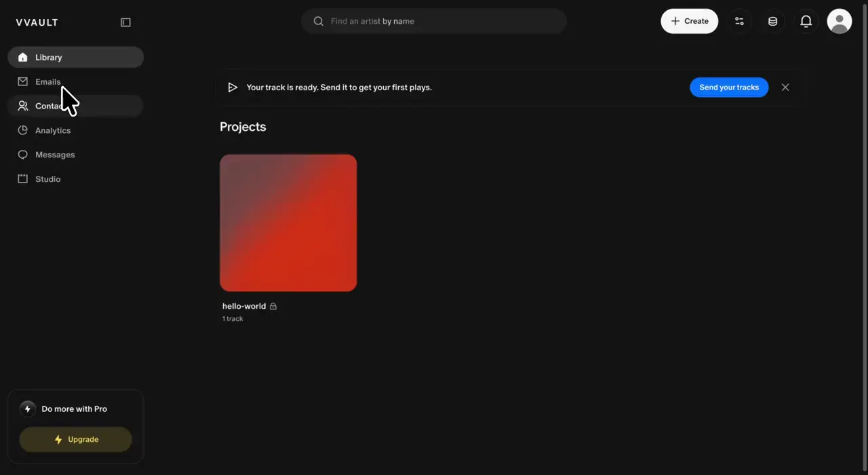Click the search magnifier icon
The image size is (868, 475).
[318, 21]
